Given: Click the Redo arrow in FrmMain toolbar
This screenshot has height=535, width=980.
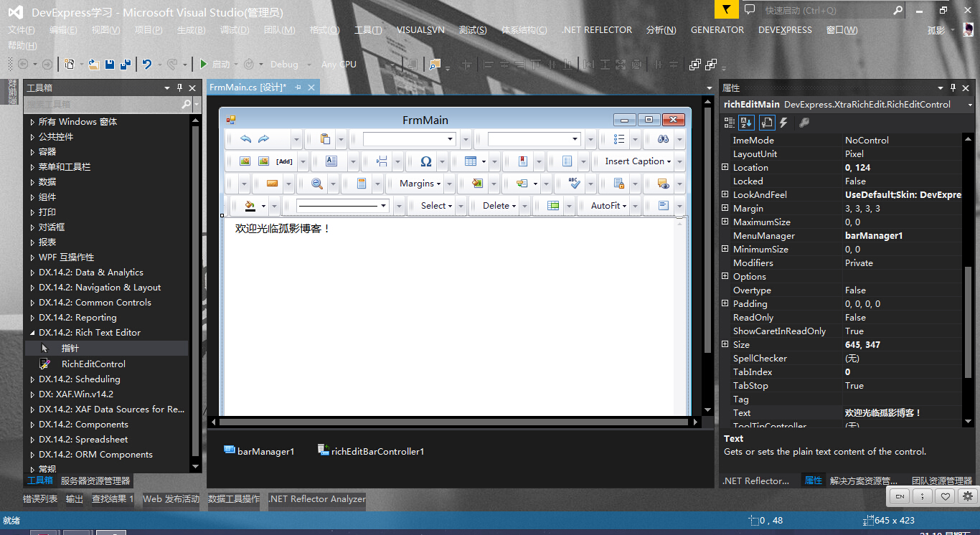Looking at the screenshot, I should pos(263,139).
